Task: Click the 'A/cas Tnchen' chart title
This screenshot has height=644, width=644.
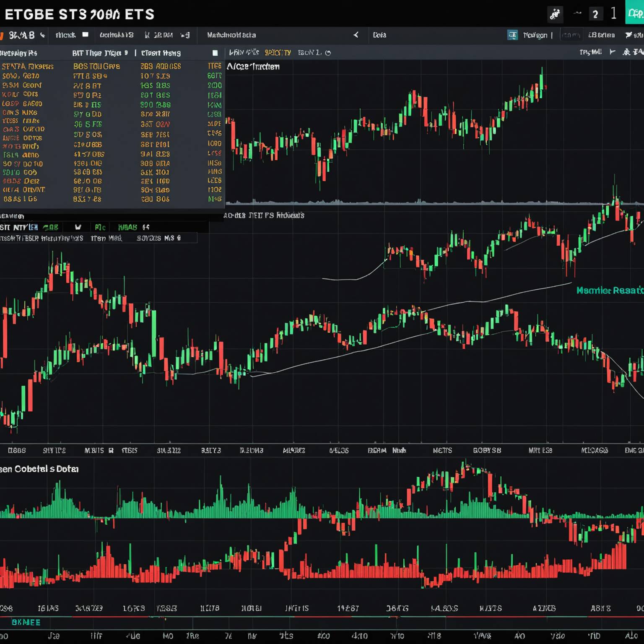Action: (x=253, y=66)
